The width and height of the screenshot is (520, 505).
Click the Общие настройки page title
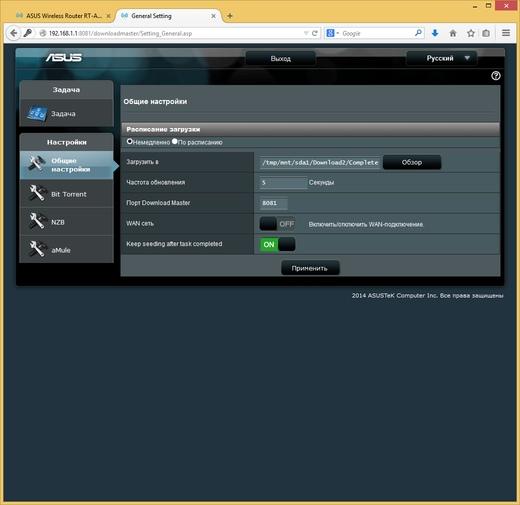point(155,102)
